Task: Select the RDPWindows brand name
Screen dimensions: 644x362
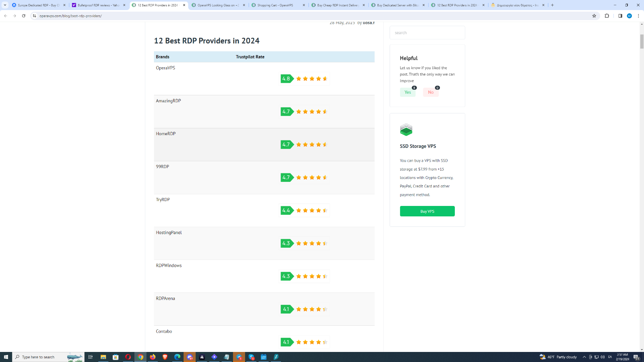Action: coord(169,266)
